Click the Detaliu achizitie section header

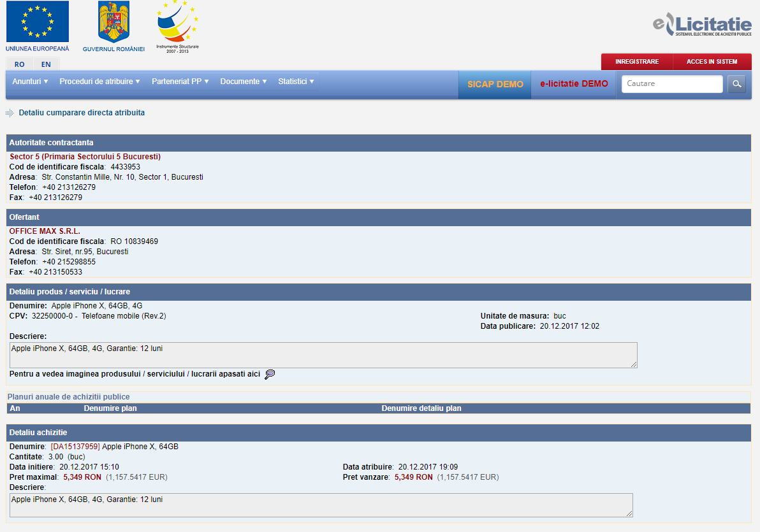click(379, 433)
